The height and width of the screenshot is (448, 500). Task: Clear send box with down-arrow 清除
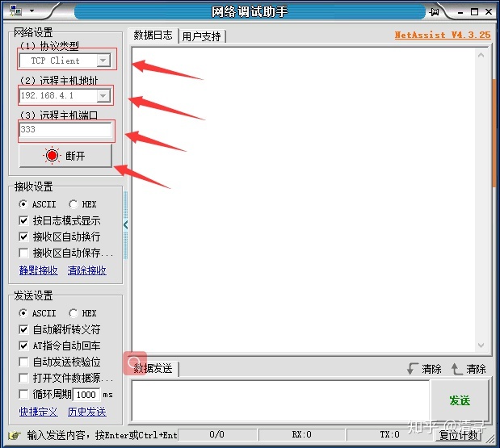click(424, 369)
